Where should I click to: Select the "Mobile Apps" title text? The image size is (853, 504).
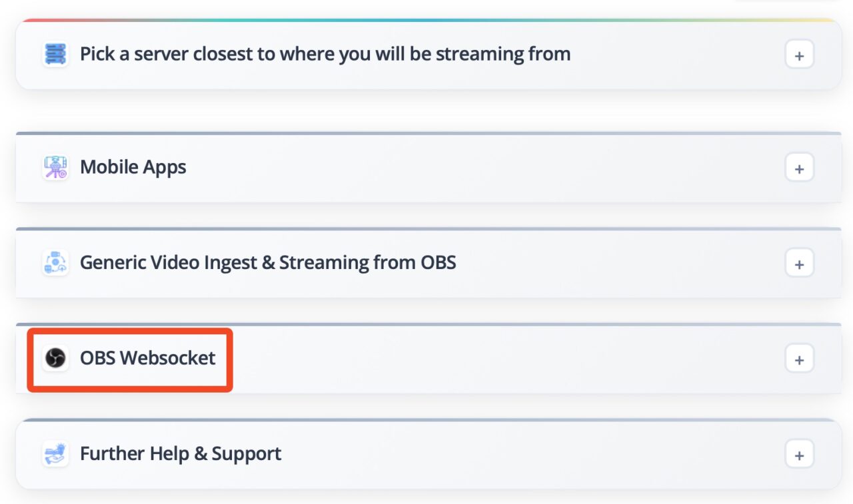pos(133,167)
